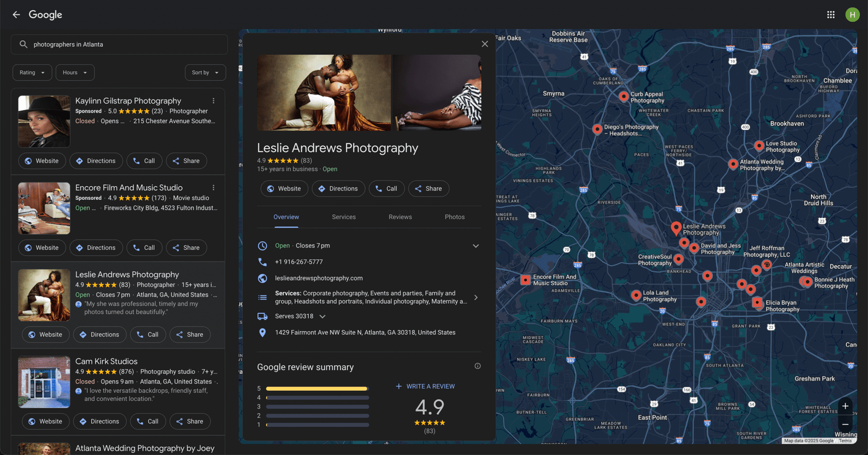Open the Cam Kirk Studios listing title
This screenshot has height=455, width=868.
[x=106, y=361]
